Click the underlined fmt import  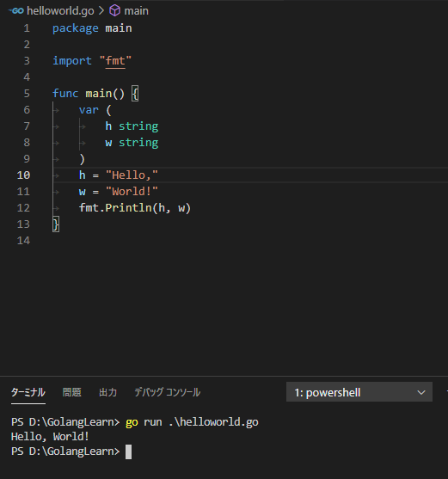pyautogui.click(x=115, y=61)
